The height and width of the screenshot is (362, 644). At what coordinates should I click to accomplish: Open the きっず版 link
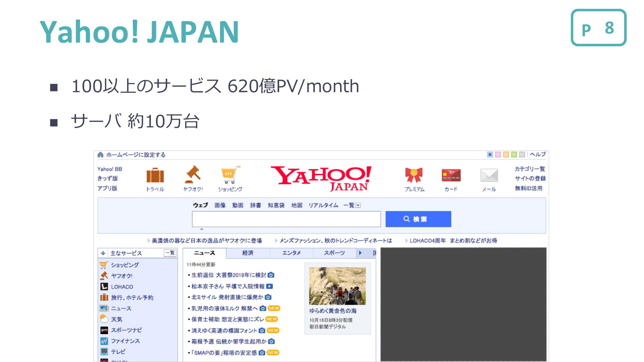click(108, 178)
